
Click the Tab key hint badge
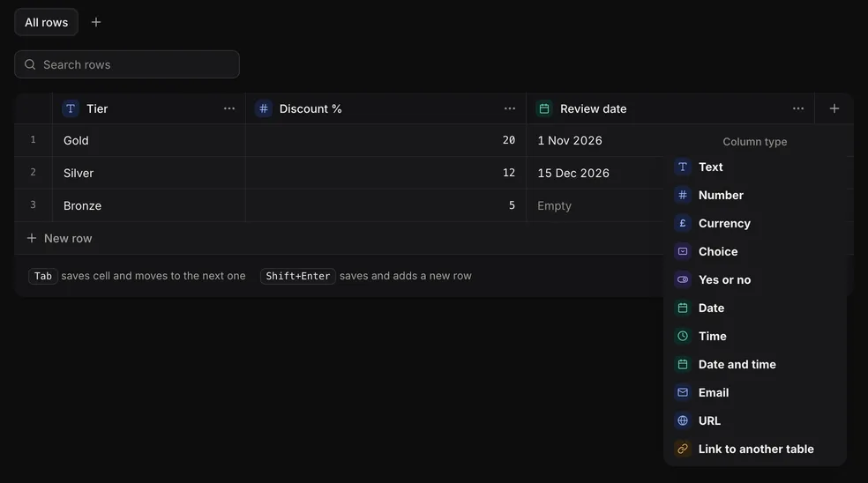click(x=43, y=276)
